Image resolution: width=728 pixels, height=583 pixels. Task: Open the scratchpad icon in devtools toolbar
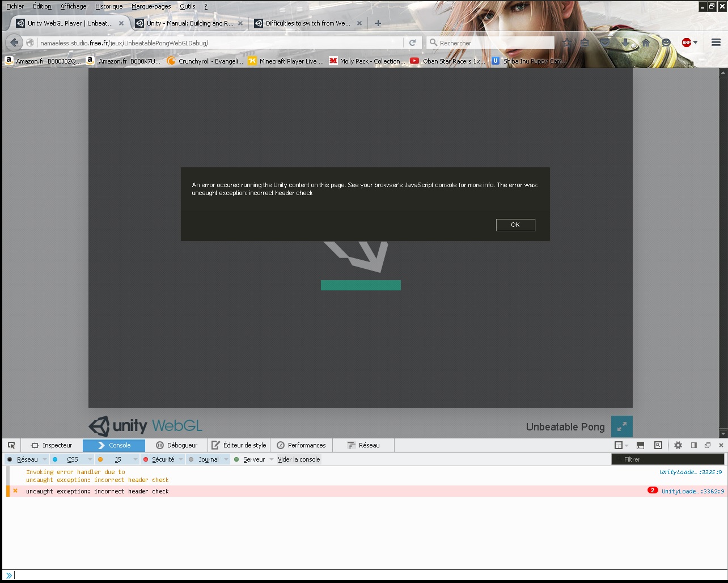click(658, 445)
